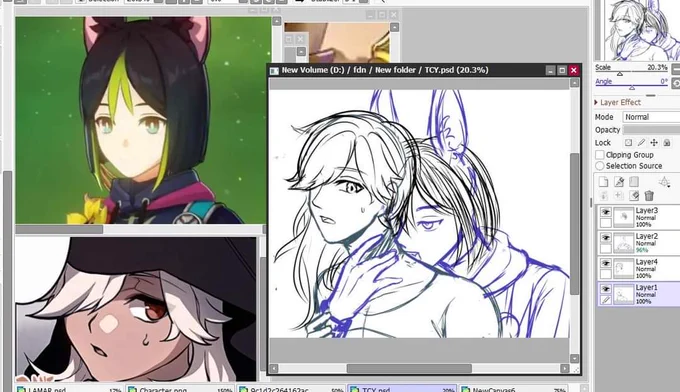Click the Delete Layer trash icon
This screenshot has height=392, width=680.
(x=649, y=196)
